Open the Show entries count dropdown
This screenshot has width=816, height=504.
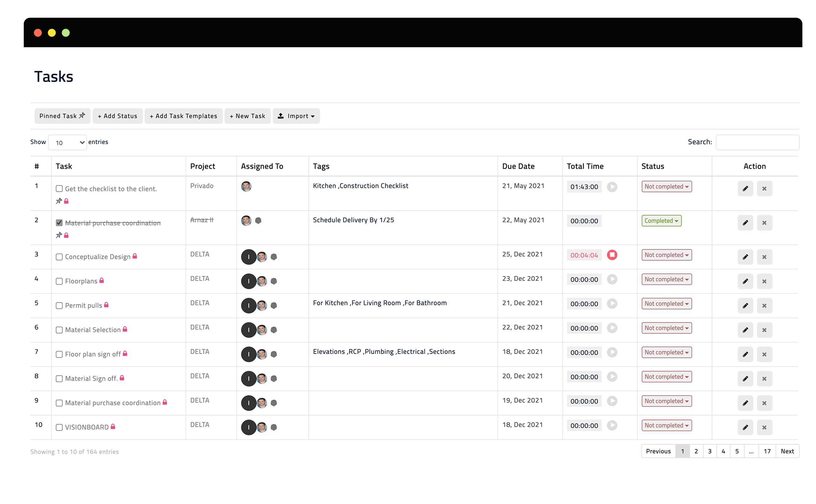[x=68, y=143]
